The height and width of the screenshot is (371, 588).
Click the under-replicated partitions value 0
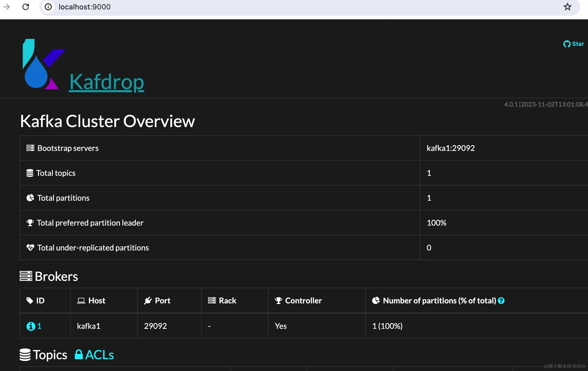pos(429,248)
